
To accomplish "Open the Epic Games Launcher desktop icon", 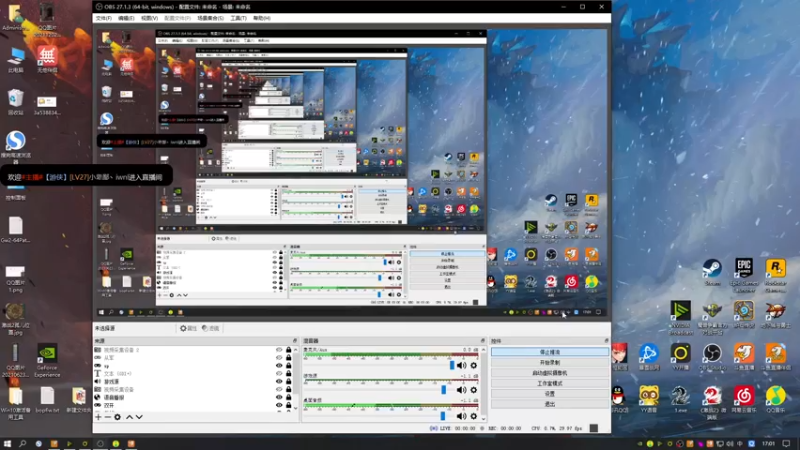I will 744,274.
